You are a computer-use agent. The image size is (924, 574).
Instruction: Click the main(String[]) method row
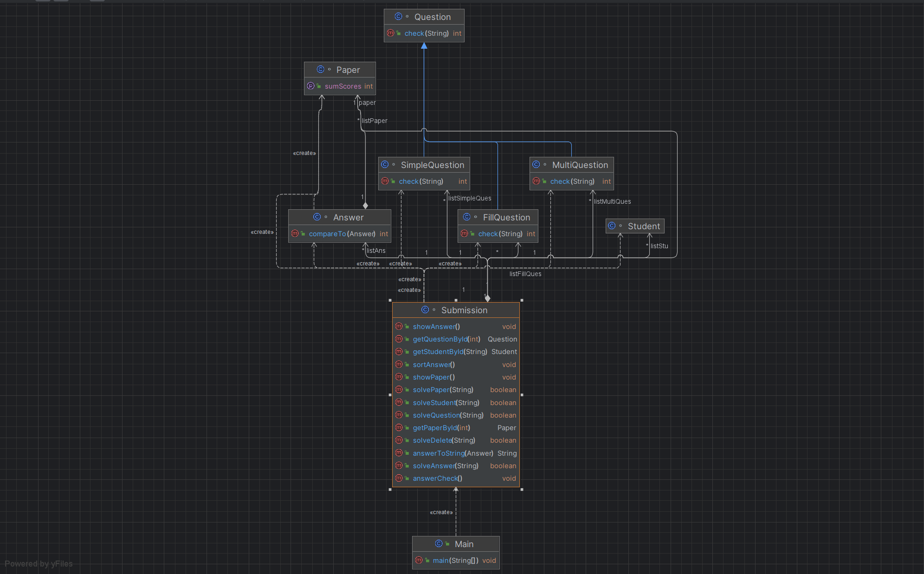coord(456,561)
